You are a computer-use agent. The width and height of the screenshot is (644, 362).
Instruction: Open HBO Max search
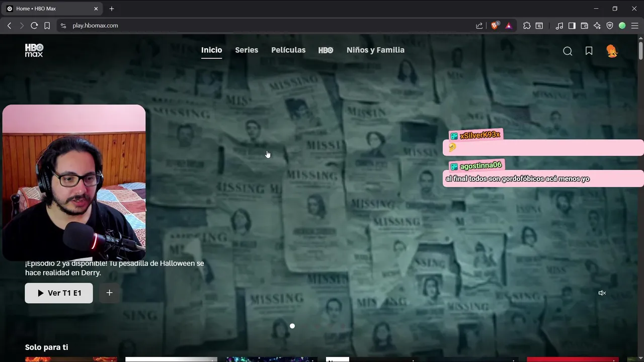tap(568, 51)
